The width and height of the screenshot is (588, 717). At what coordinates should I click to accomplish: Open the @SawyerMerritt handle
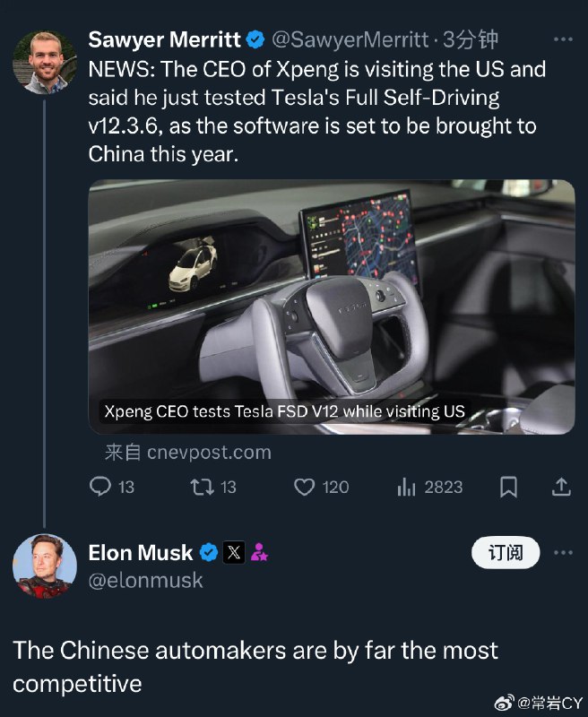pos(350,39)
